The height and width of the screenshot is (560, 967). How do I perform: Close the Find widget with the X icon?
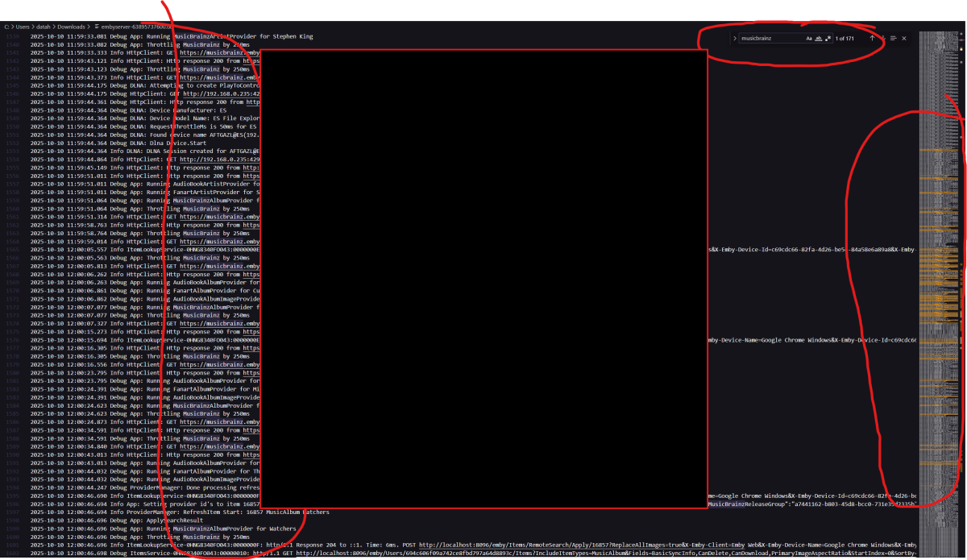click(x=904, y=38)
